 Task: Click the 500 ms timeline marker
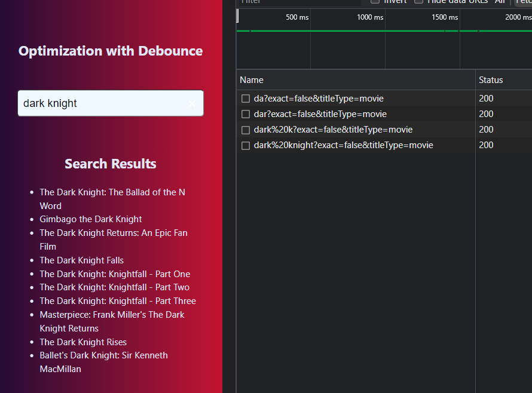pos(297,17)
